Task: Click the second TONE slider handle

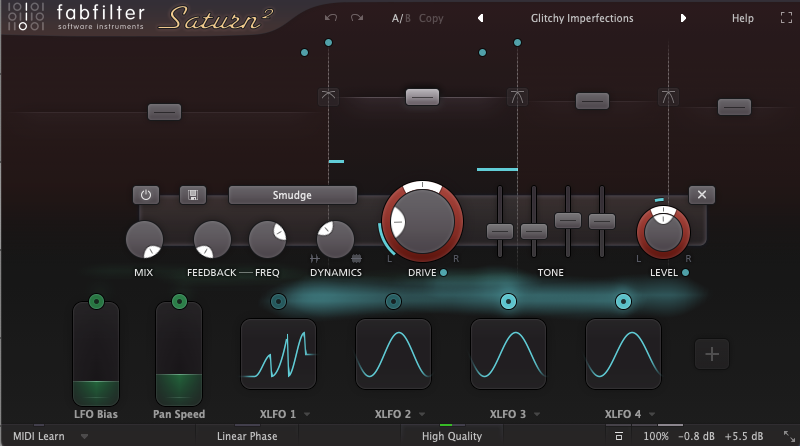Action: pyautogui.click(x=534, y=231)
